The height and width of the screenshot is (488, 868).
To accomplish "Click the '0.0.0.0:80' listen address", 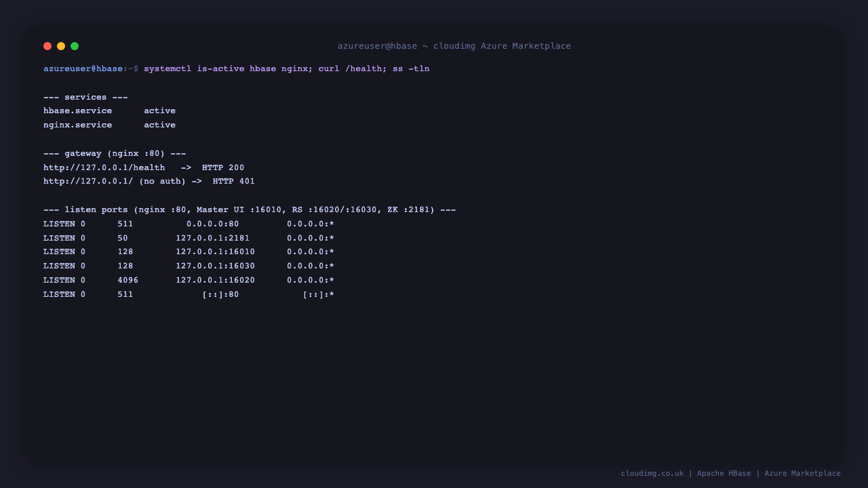I will point(213,224).
